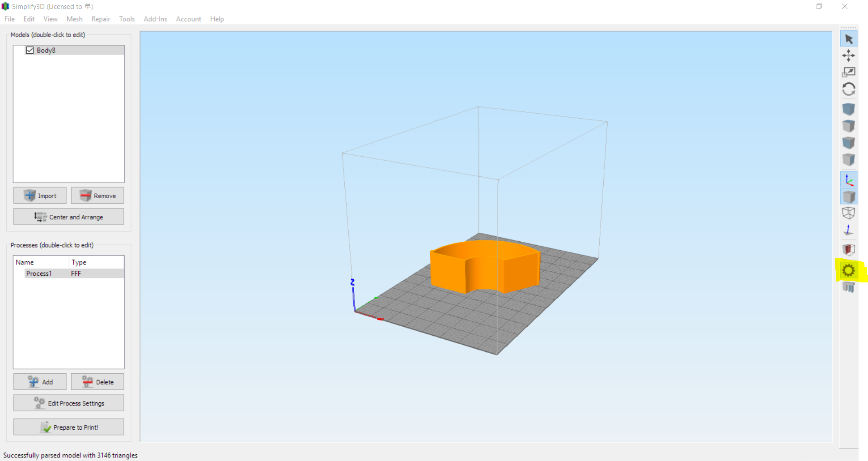Switch to the top view cube
The image size is (868, 461).
click(x=848, y=126)
